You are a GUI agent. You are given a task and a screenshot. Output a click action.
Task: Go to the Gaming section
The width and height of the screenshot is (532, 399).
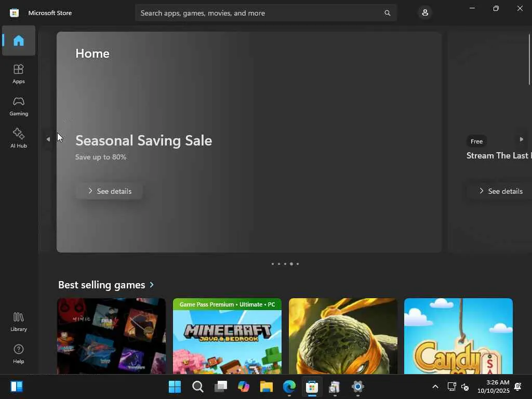tap(19, 106)
